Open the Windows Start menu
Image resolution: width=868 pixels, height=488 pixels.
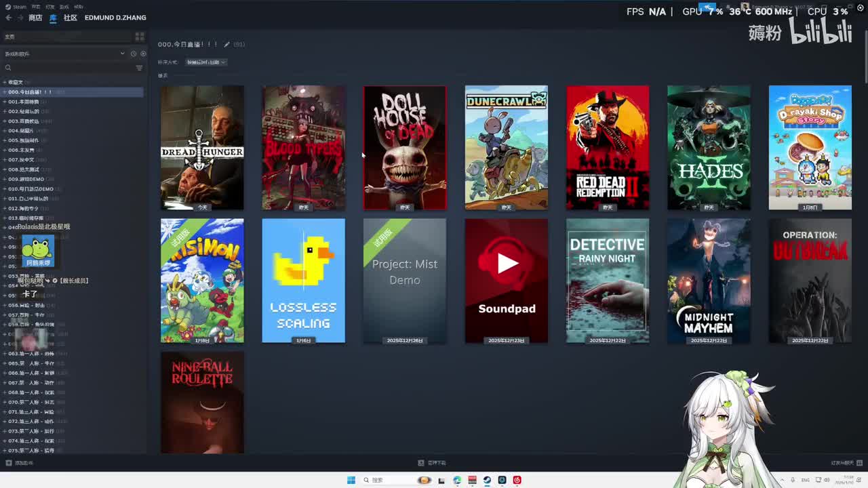pos(351,480)
